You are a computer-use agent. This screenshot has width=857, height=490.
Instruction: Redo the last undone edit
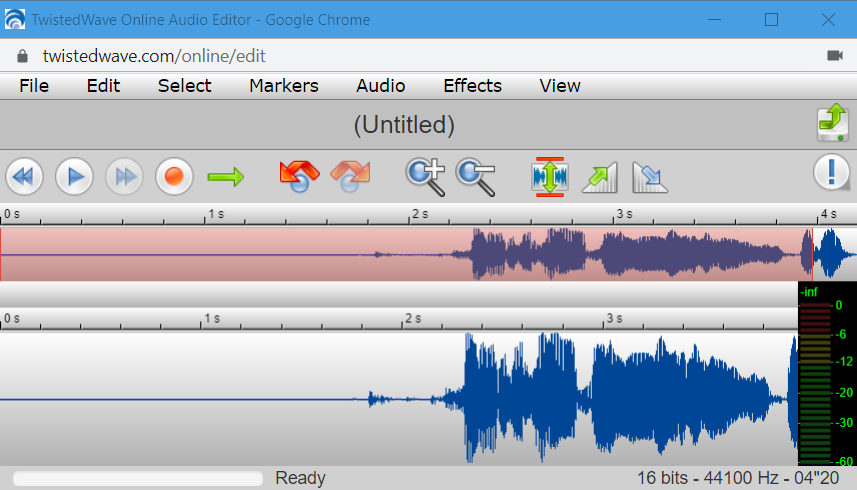coord(349,177)
